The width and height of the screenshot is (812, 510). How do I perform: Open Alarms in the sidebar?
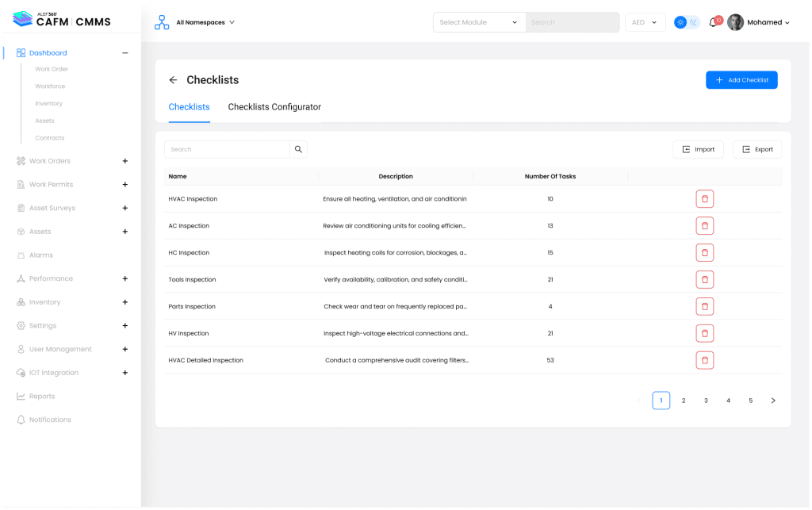tap(41, 255)
